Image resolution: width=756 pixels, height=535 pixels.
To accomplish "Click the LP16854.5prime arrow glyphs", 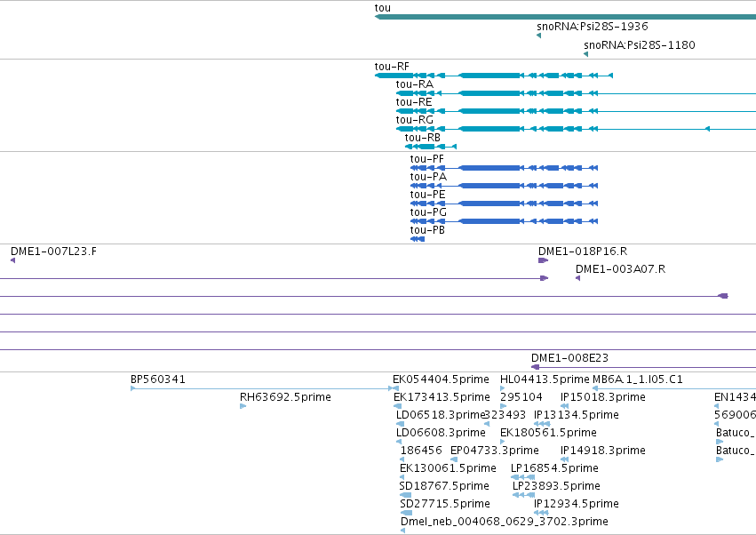I will pos(522,477).
